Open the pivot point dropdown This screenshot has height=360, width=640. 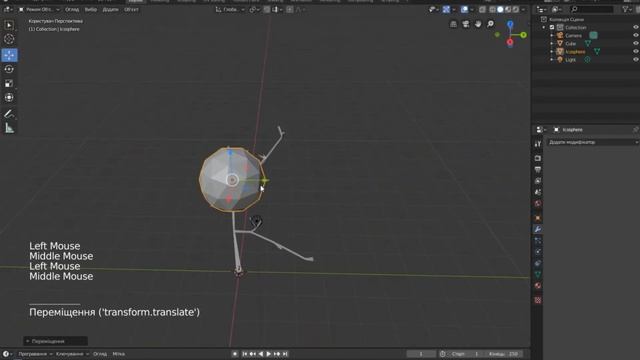[255, 9]
